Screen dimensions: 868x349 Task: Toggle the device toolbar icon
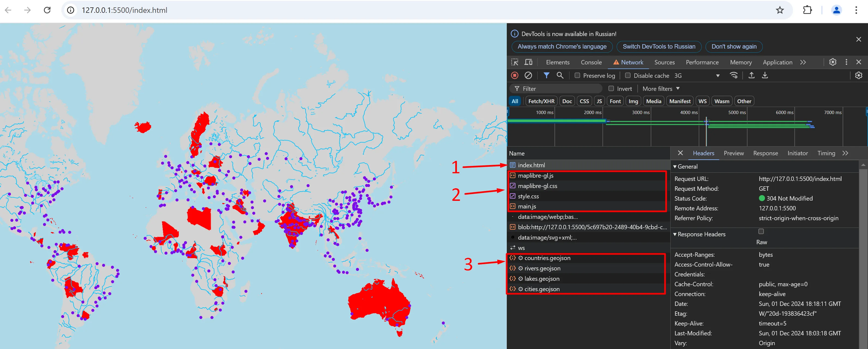coord(528,62)
